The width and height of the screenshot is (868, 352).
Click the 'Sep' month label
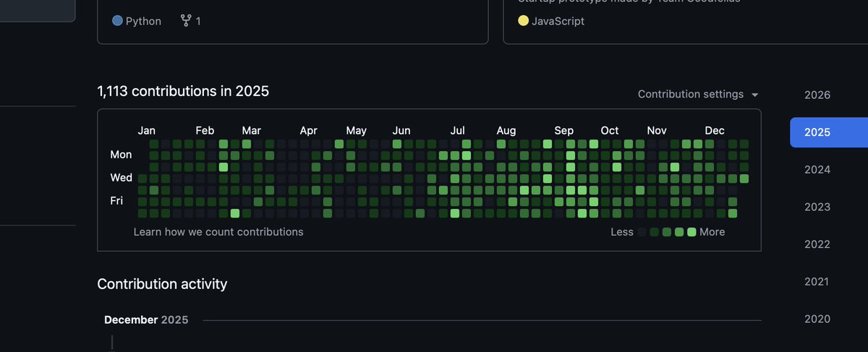(564, 131)
